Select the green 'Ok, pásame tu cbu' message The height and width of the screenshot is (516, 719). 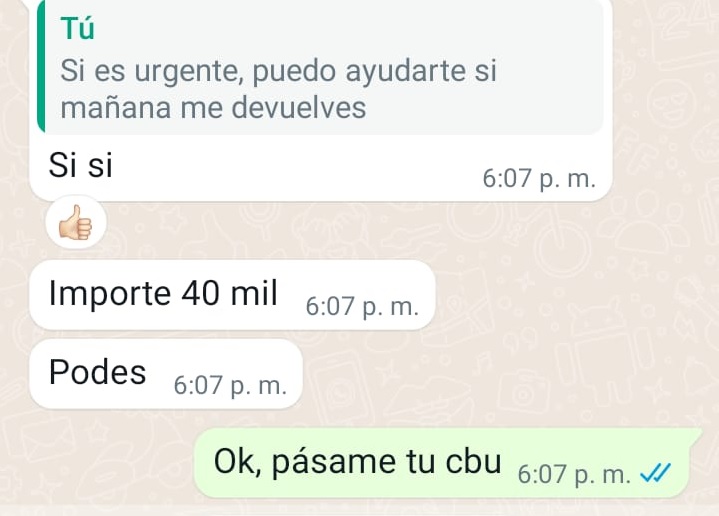coord(447,462)
